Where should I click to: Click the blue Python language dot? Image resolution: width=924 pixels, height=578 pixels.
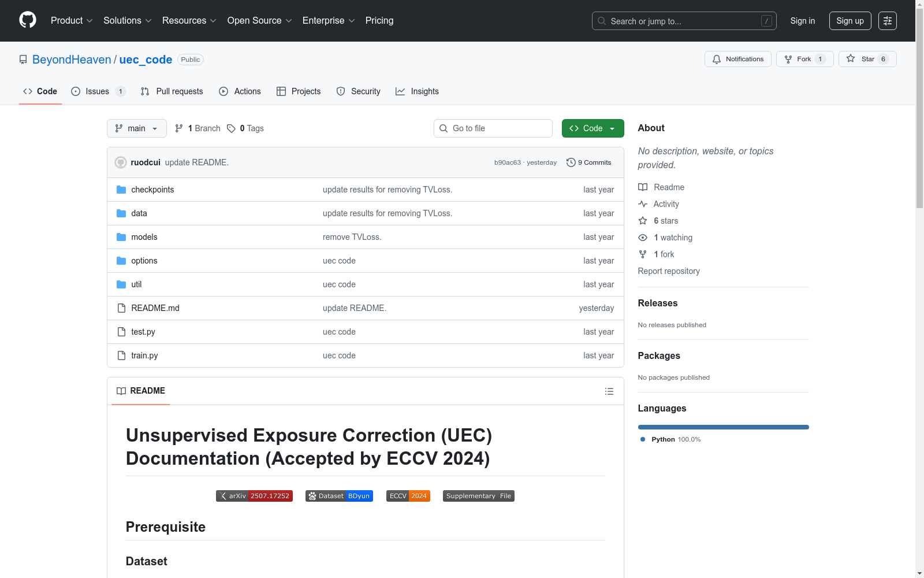pyautogui.click(x=643, y=439)
